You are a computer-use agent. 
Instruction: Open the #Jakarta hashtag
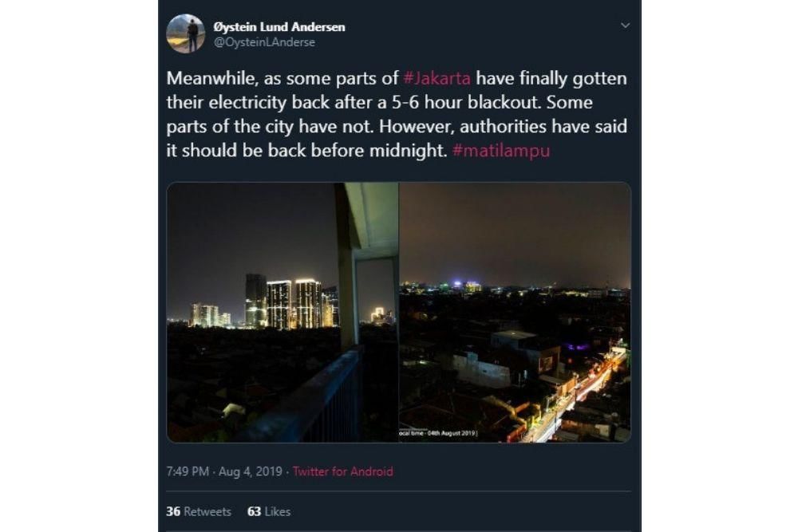[437, 80]
